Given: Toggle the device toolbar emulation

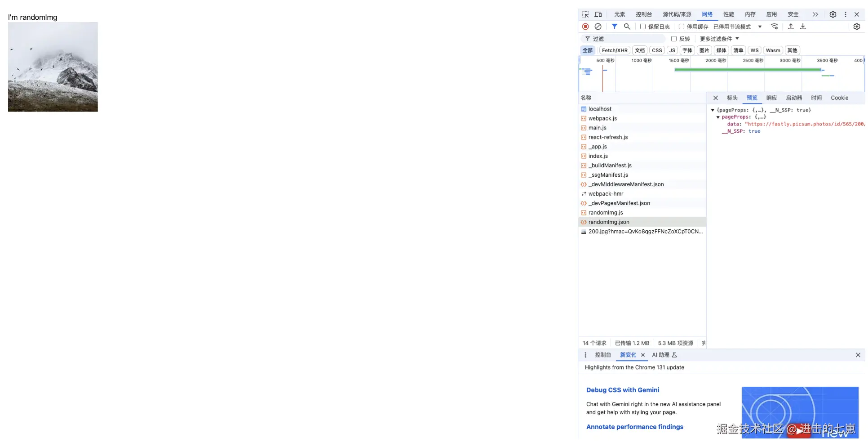Looking at the screenshot, I should coord(598,14).
